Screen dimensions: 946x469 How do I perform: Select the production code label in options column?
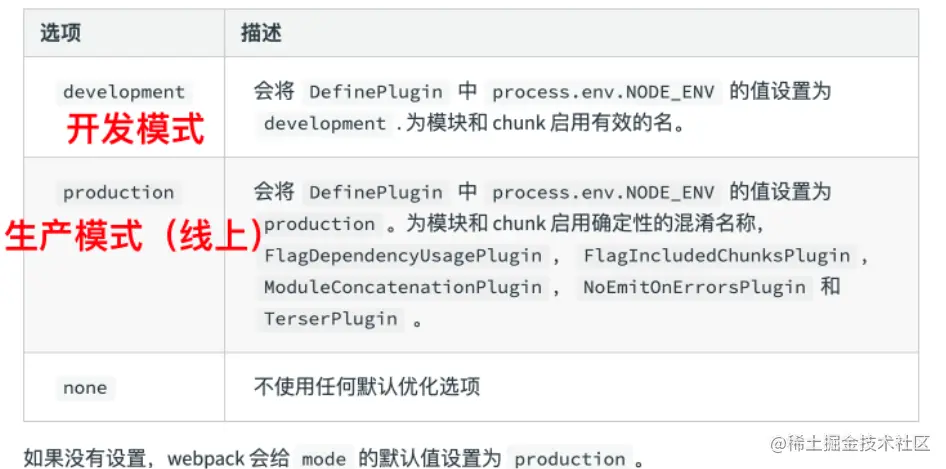click(x=118, y=192)
